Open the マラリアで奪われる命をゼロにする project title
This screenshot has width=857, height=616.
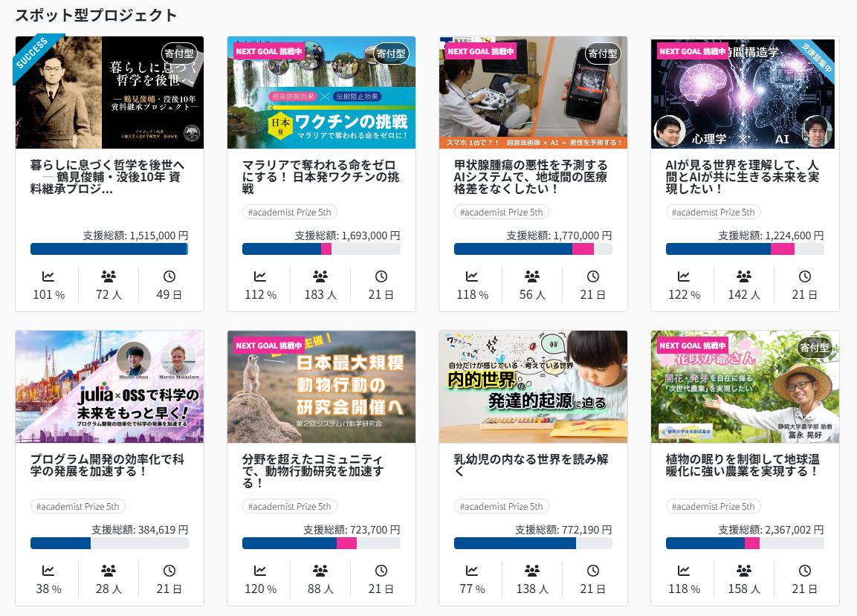320,177
